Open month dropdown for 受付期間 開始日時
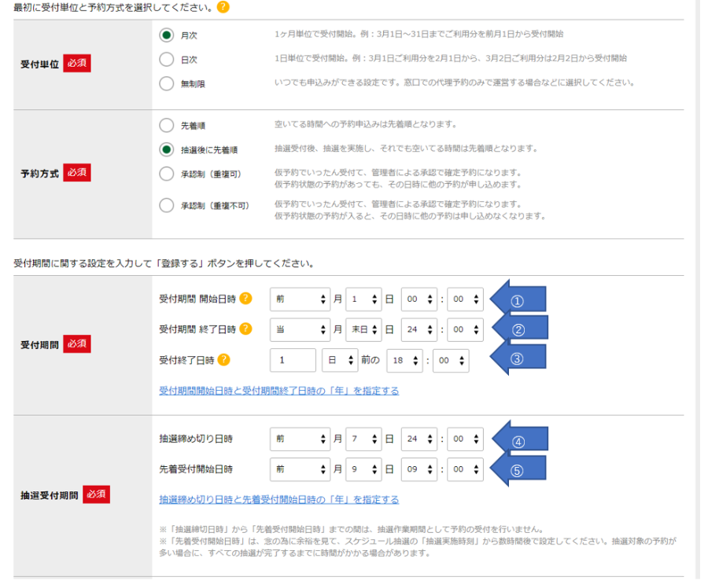This screenshot has height=588, width=708. point(300,300)
